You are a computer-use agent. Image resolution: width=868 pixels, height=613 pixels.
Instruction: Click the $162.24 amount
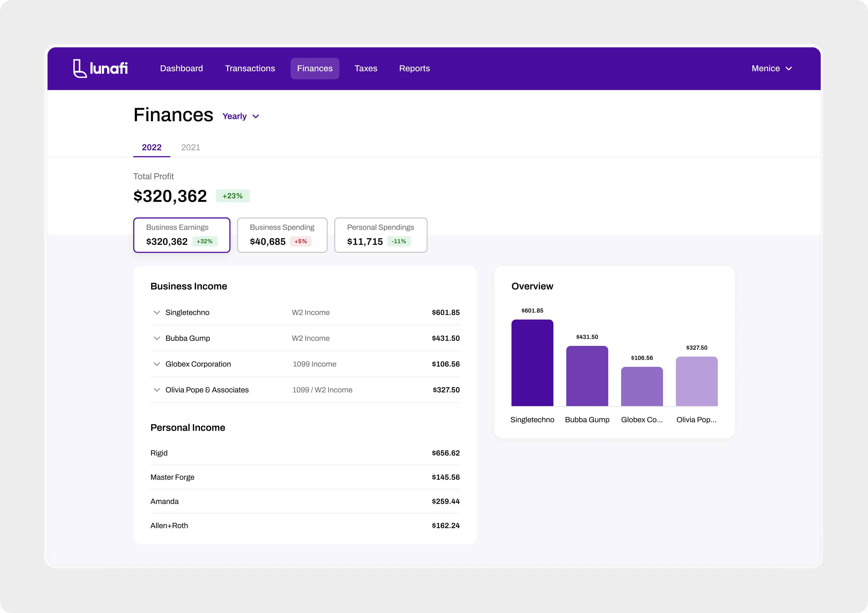click(x=446, y=526)
